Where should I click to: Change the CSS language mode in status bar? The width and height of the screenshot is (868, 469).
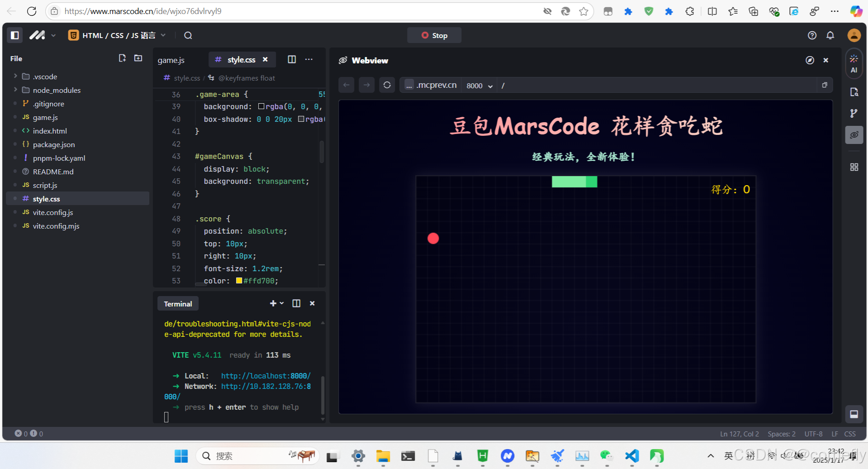pyautogui.click(x=850, y=434)
